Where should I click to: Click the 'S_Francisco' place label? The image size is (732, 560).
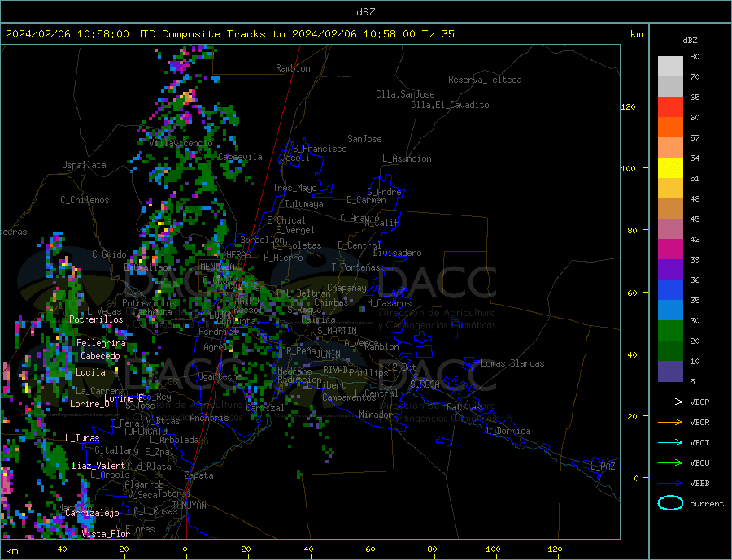point(320,149)
